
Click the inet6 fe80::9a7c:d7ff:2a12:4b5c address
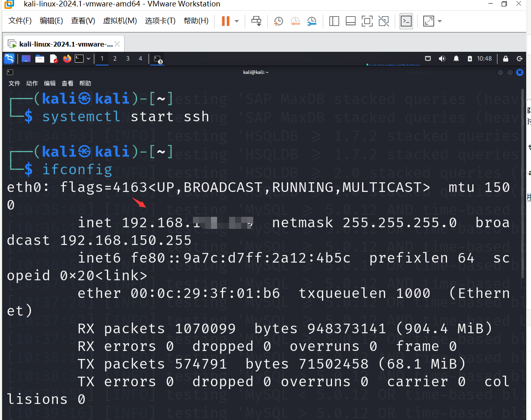(240, 258)
